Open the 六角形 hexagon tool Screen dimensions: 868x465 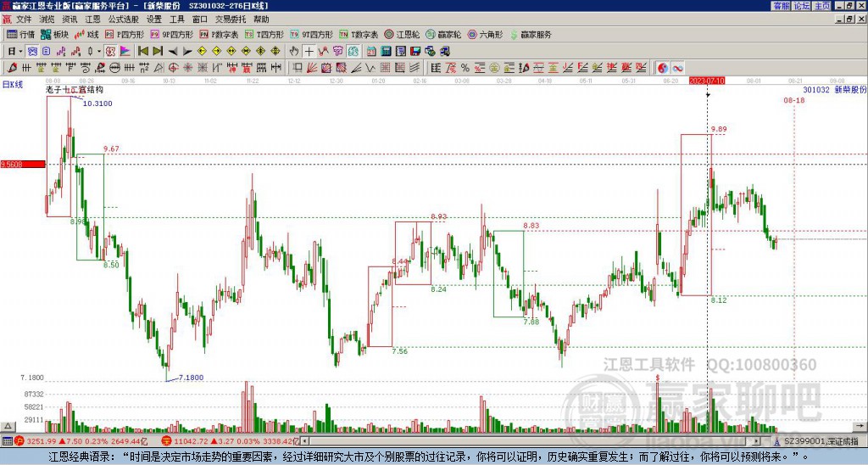pos(486,34)
